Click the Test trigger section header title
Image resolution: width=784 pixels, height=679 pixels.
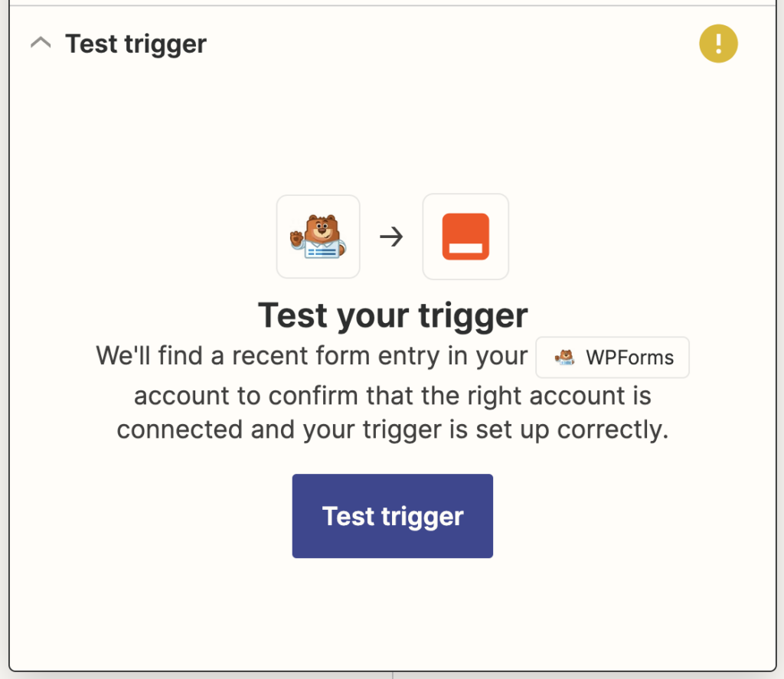pos(136,44)
